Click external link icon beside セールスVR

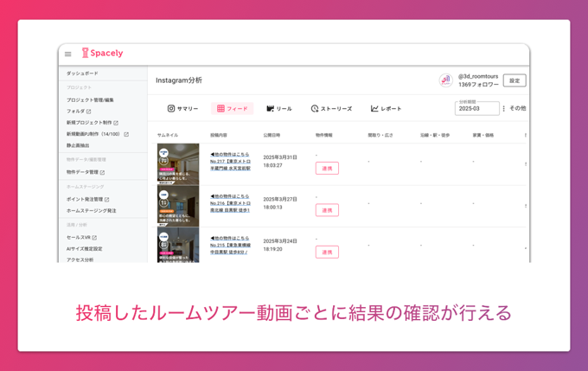(x=94, y=237)
